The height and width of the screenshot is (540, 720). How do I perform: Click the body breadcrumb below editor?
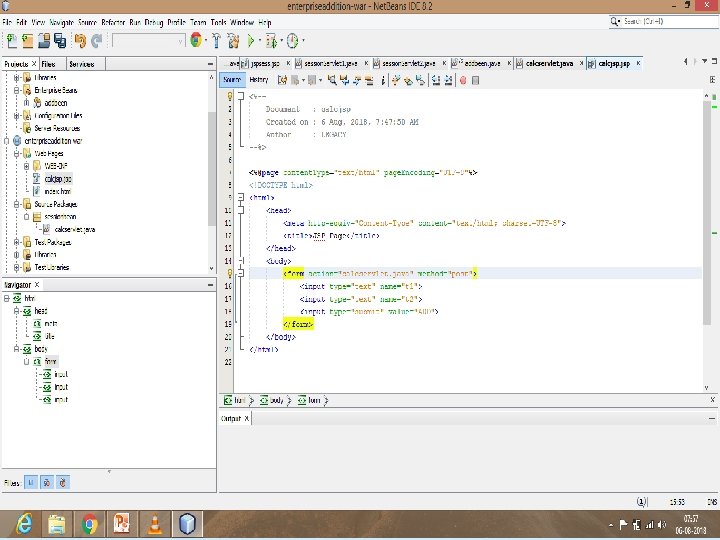276,400
